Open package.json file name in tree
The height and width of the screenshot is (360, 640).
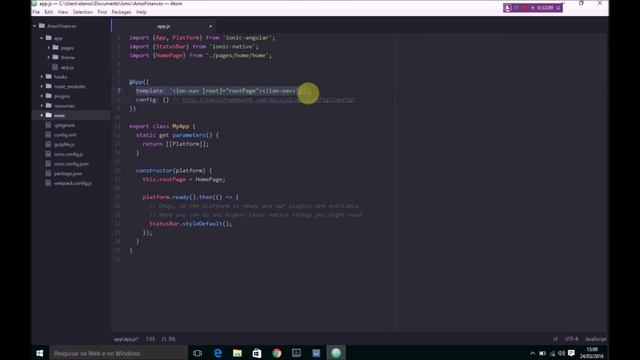pos(68,174)
